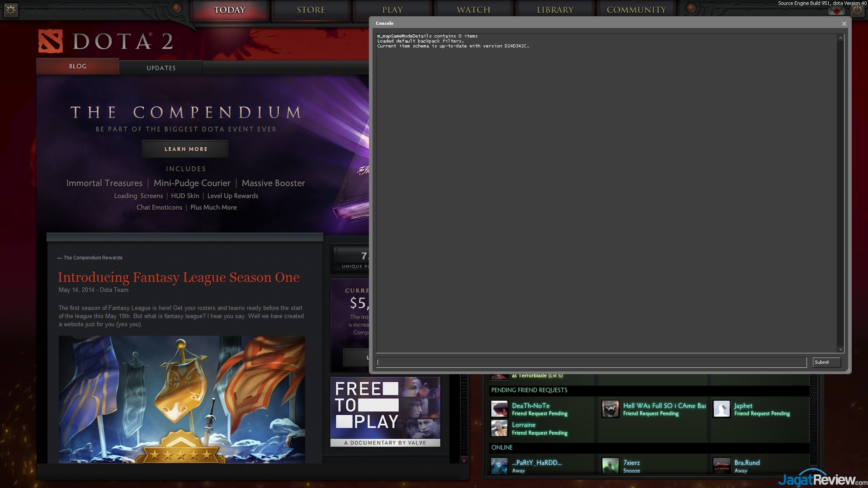Close the Console window
Viewport: 868px width, 488px height.
tap(844, 24)
